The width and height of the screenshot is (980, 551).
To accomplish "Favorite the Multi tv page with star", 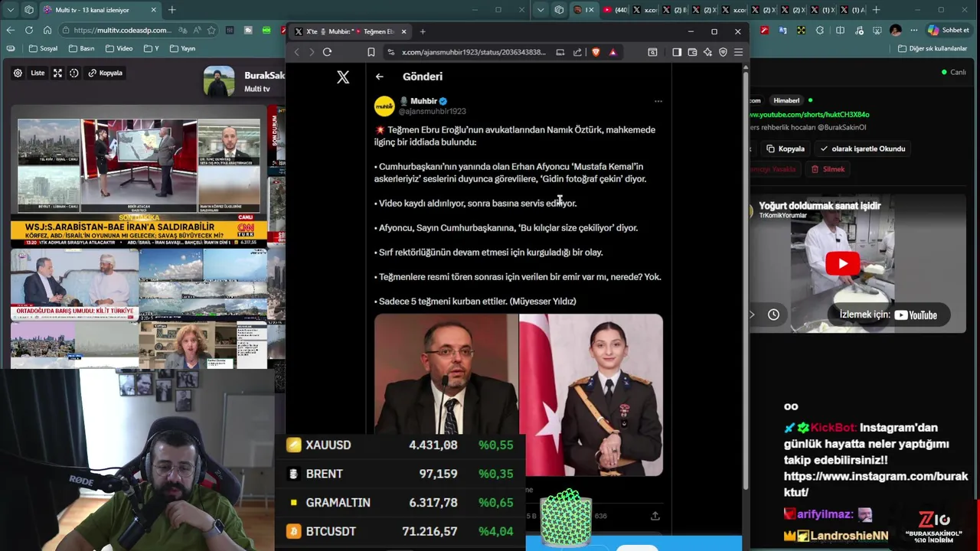I will [211, 30].
